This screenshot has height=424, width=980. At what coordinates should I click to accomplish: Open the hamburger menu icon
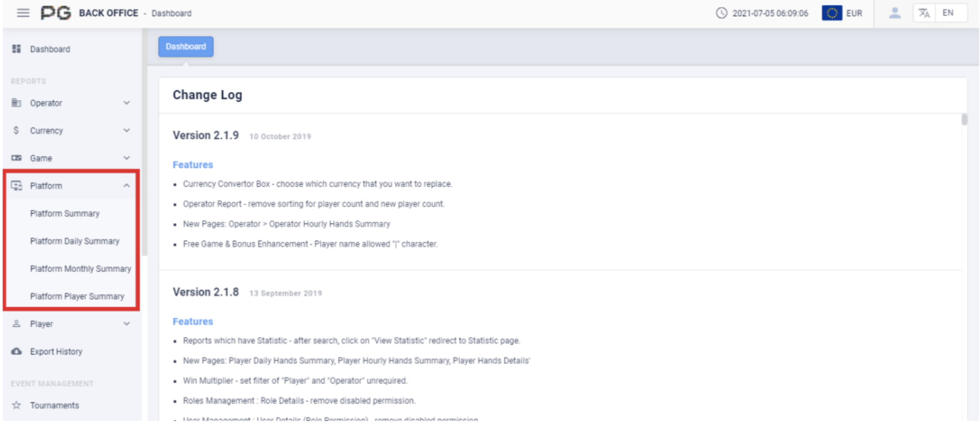pyautogui.click(x=23, y=13)
